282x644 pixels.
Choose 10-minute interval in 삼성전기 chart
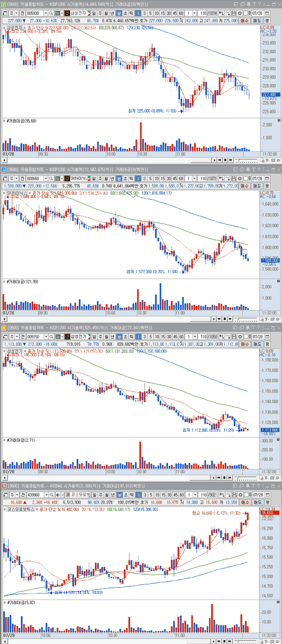pos(157,336)
